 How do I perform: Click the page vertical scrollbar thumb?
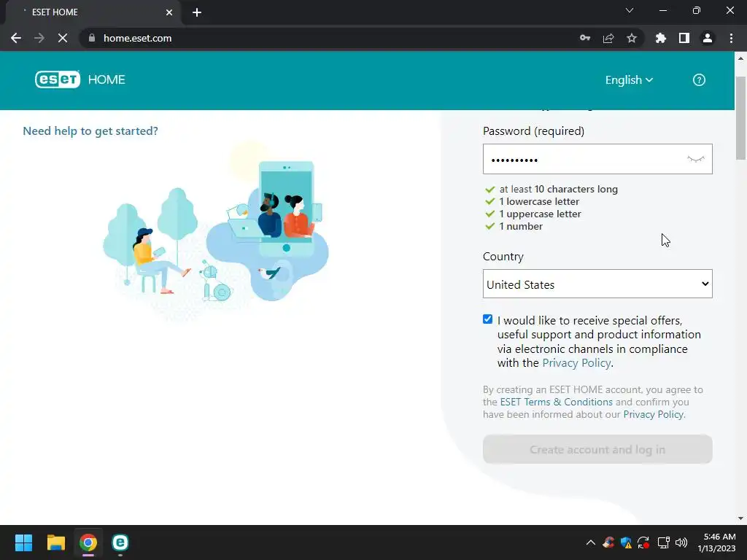click(x=740, y=117)
